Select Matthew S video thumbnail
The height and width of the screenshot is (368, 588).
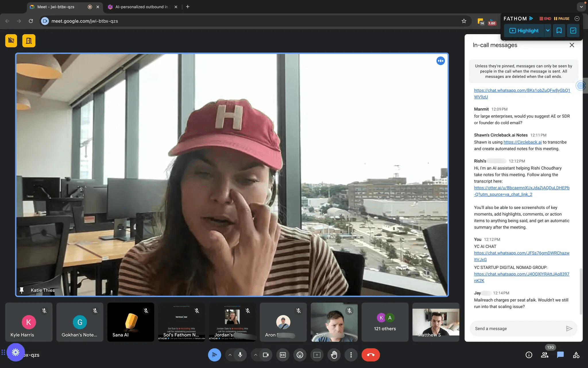[436, 322]
